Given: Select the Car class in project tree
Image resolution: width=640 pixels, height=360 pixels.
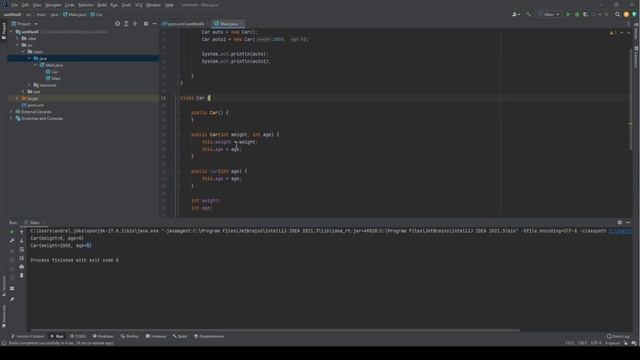Looking at the screenshot, I should tap(52, 72).
